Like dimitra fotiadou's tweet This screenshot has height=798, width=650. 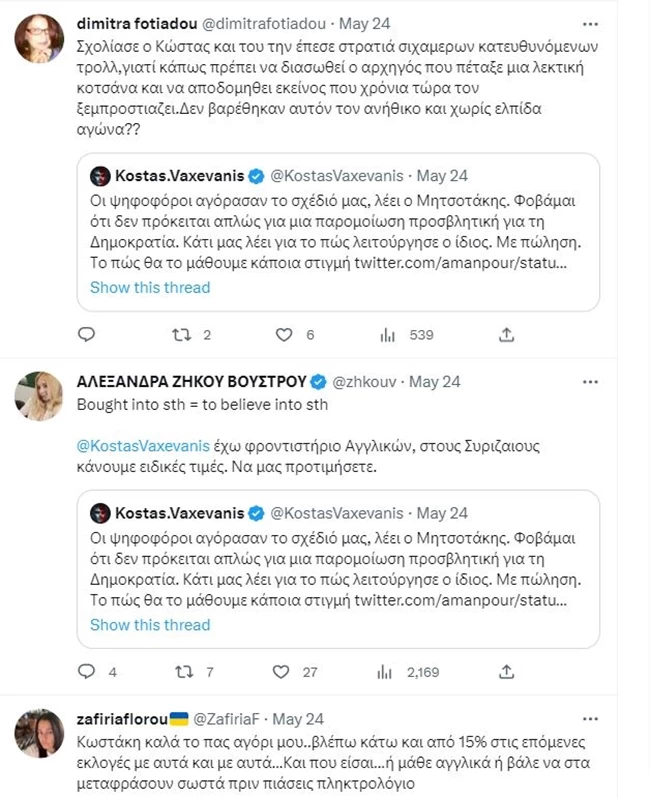coord(284,335)
